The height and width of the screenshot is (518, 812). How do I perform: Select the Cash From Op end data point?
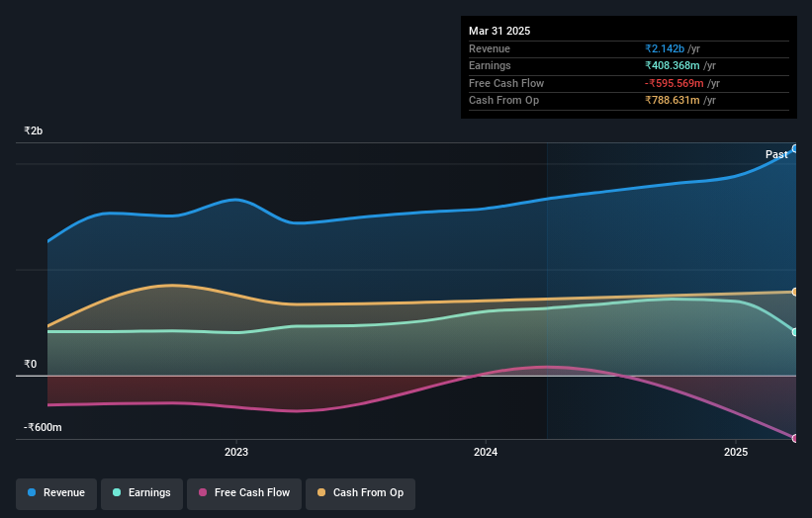tap(795, 292)
